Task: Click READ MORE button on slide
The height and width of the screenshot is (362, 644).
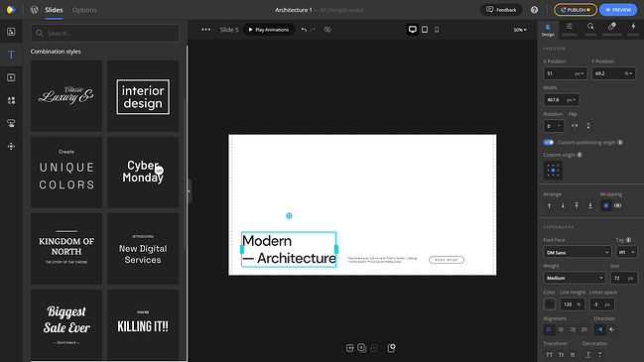Action: click(x=446, y=260)
